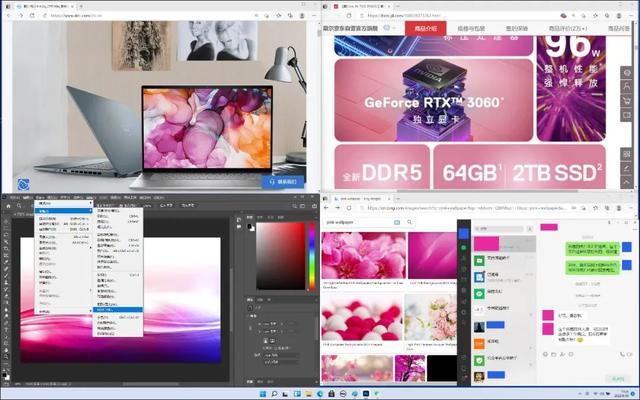Open the WeChat chat with orange avatar

click(x=504, y=344)
